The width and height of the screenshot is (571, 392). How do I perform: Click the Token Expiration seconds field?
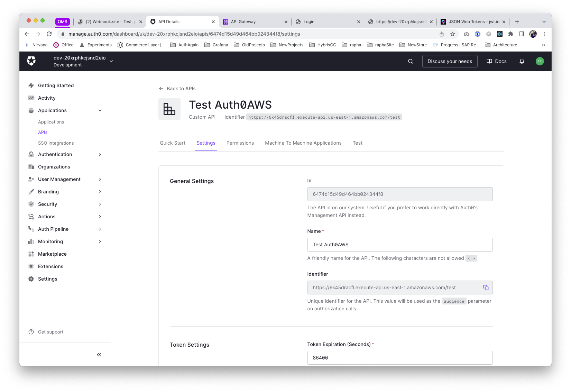click(x=400, y=358)
